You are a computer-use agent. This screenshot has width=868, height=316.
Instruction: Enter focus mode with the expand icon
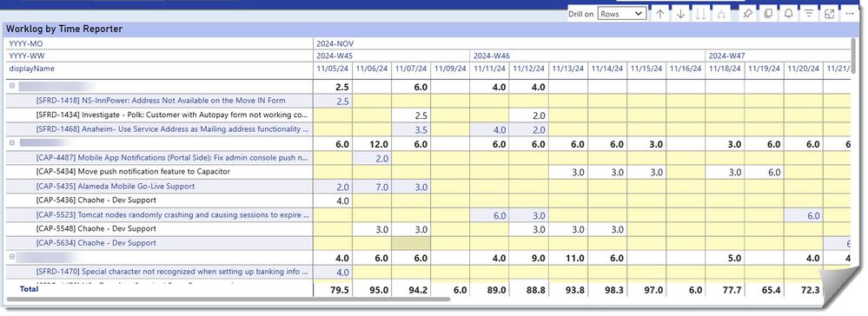[x=830, y=14]
